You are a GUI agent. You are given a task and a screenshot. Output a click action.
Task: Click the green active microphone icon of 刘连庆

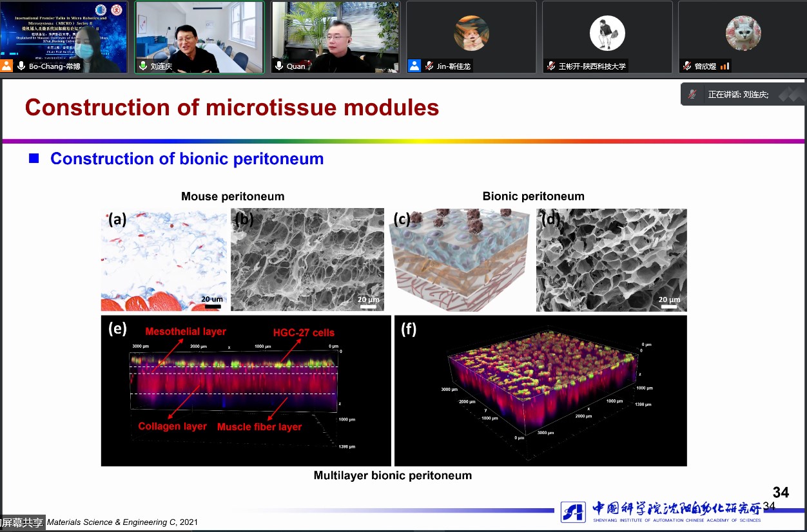pyautogui.click(x=143, y=66)
